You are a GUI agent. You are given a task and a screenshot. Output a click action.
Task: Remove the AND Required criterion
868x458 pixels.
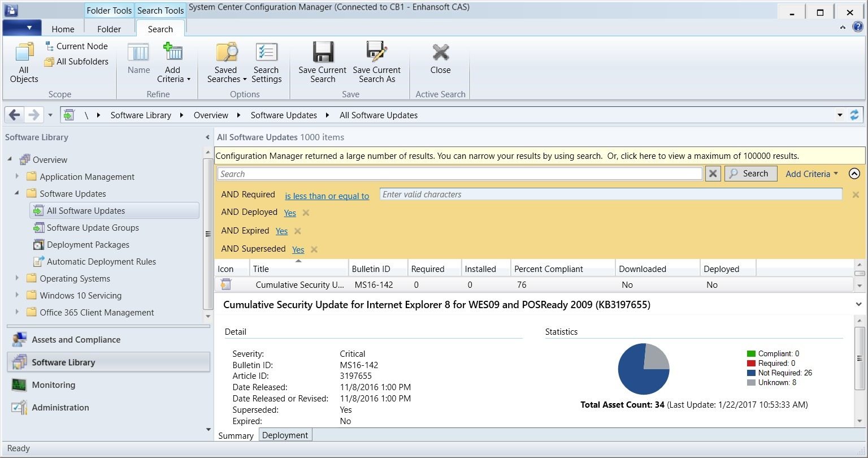coord(856,195)
